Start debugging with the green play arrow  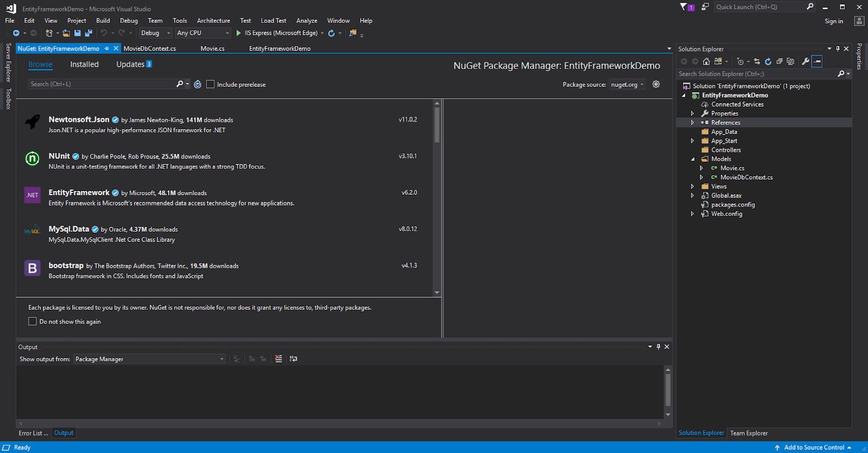(239, 33)
